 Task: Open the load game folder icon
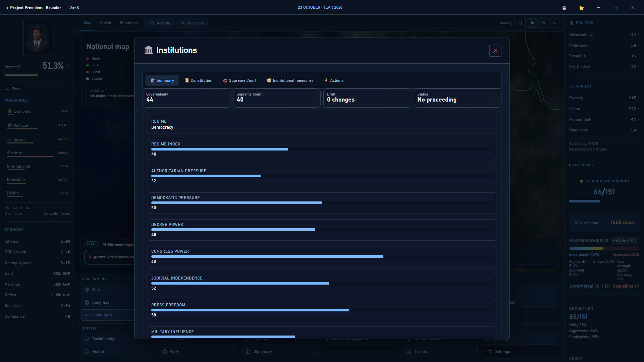(x=581, y=8)
